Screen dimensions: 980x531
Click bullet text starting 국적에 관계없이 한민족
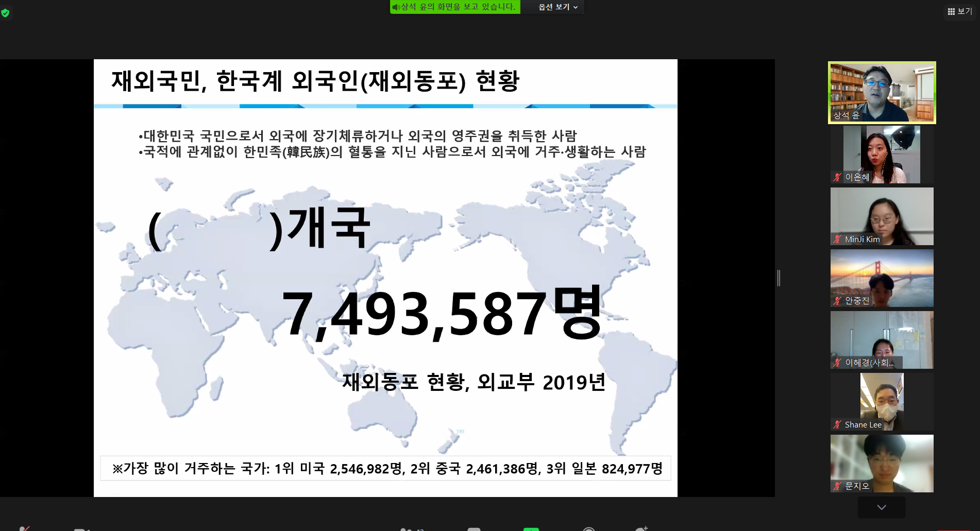(392, 152)
